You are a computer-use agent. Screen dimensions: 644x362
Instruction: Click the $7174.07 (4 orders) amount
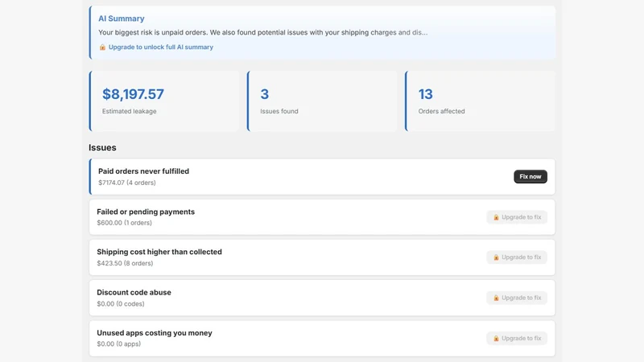127,183
